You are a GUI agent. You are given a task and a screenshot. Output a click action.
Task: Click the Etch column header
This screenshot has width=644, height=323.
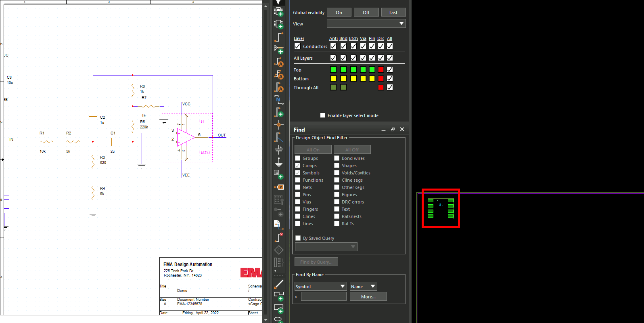353,38
